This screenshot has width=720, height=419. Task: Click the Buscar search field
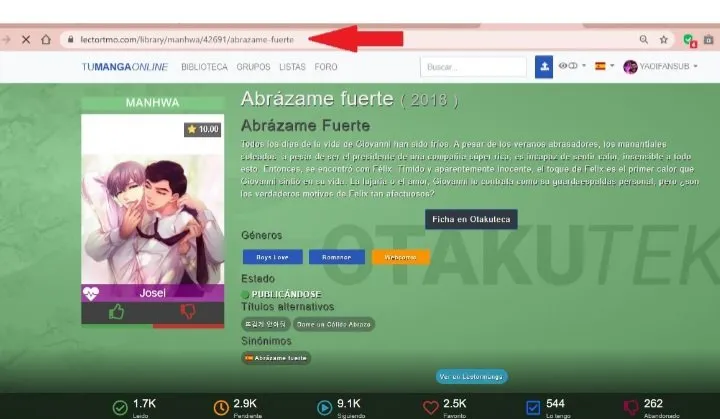click(x=473, y=67)
